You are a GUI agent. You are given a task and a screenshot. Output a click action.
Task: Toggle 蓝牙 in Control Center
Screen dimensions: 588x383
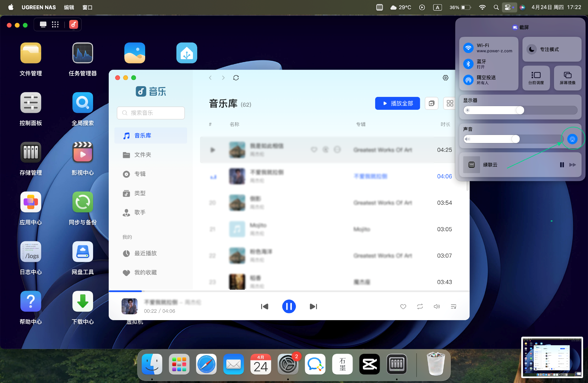pyautogui.click(x=468, y=64)
